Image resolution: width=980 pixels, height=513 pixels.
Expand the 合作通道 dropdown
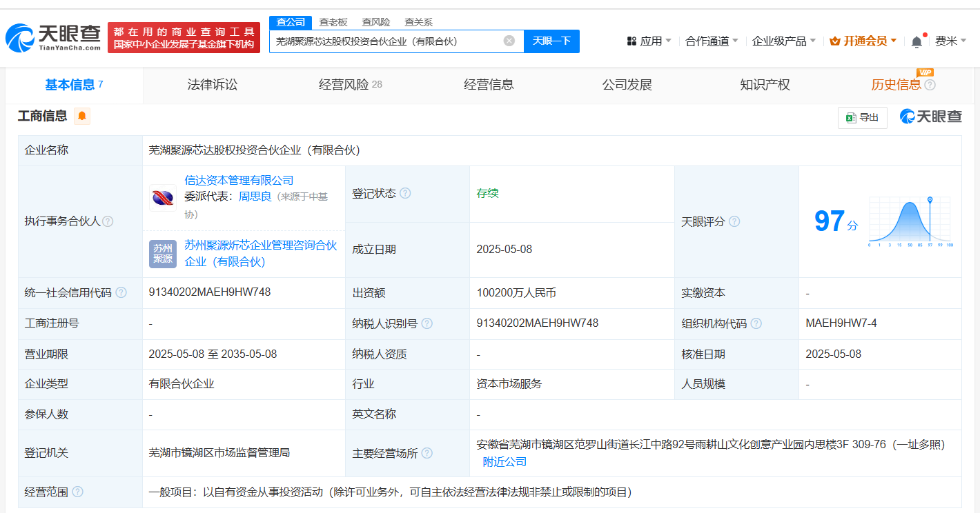click(x=712, y=41)
